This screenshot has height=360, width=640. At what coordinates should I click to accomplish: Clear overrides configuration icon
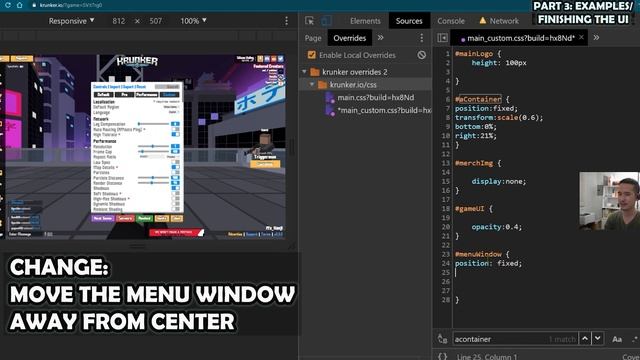pyautogui.click(x=422, y=55)
